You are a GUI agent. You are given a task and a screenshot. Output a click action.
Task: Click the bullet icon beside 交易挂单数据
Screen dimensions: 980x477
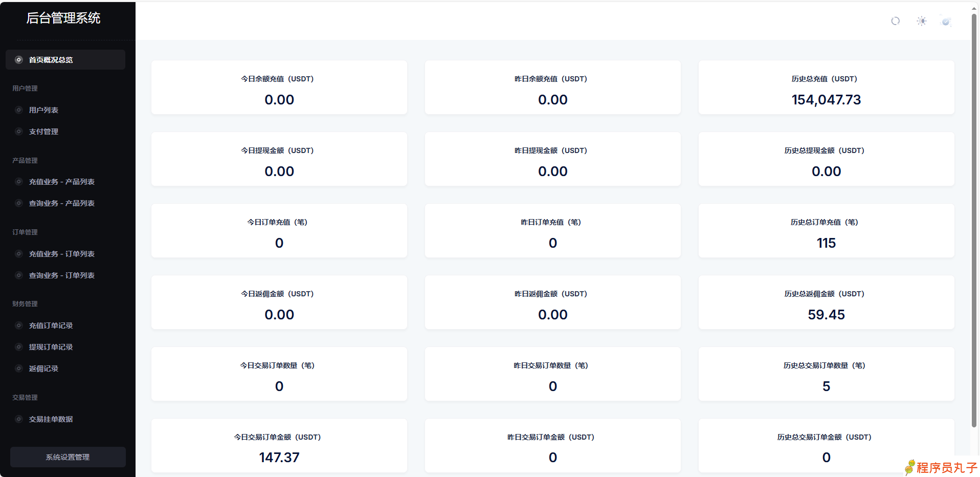19,419
